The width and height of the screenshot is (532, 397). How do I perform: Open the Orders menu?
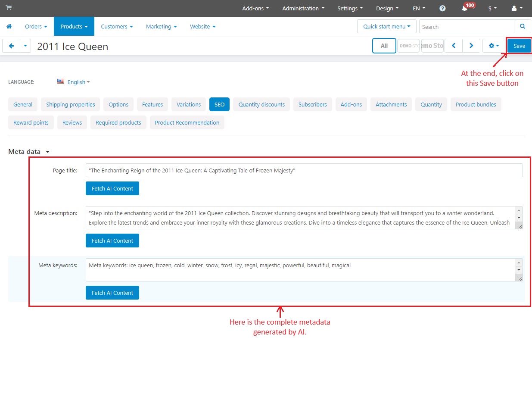point(36,26)
